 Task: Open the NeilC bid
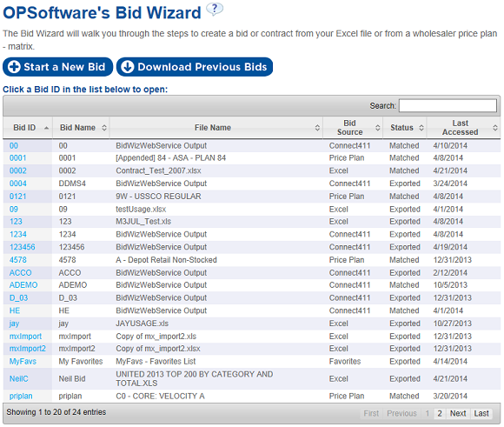pos(18,378)
